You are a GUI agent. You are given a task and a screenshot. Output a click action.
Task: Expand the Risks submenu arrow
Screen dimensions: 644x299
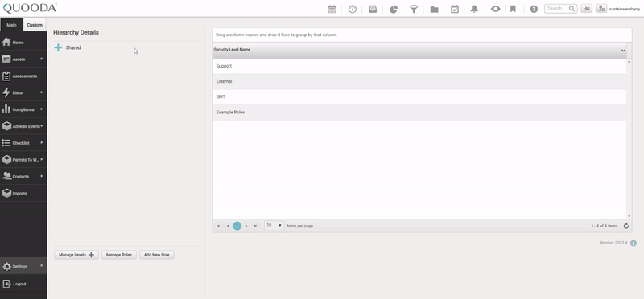42,92
